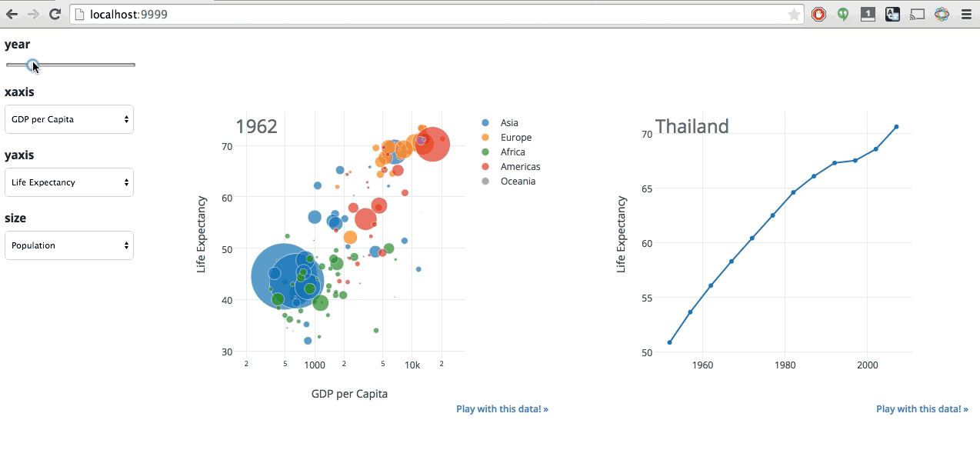Screen dimensions: 980x460
Task: Open the browser hamburger menu
Action: (966, 14)
